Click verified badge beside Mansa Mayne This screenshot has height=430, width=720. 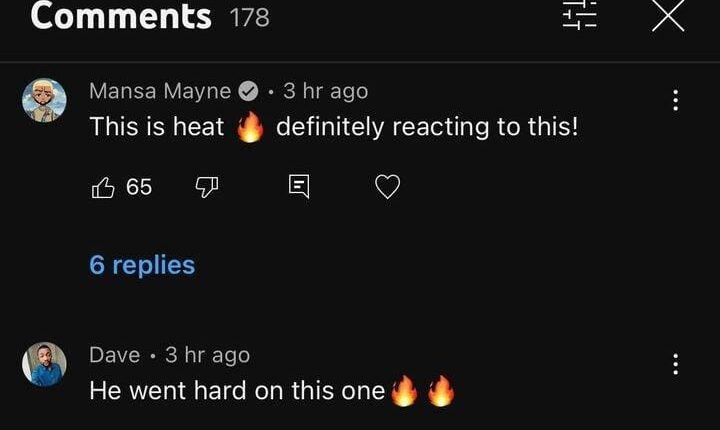(248, 92)
